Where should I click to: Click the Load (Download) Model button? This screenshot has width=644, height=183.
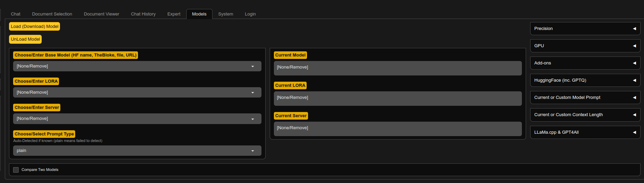pyautogui.click(x=34, y=27)
